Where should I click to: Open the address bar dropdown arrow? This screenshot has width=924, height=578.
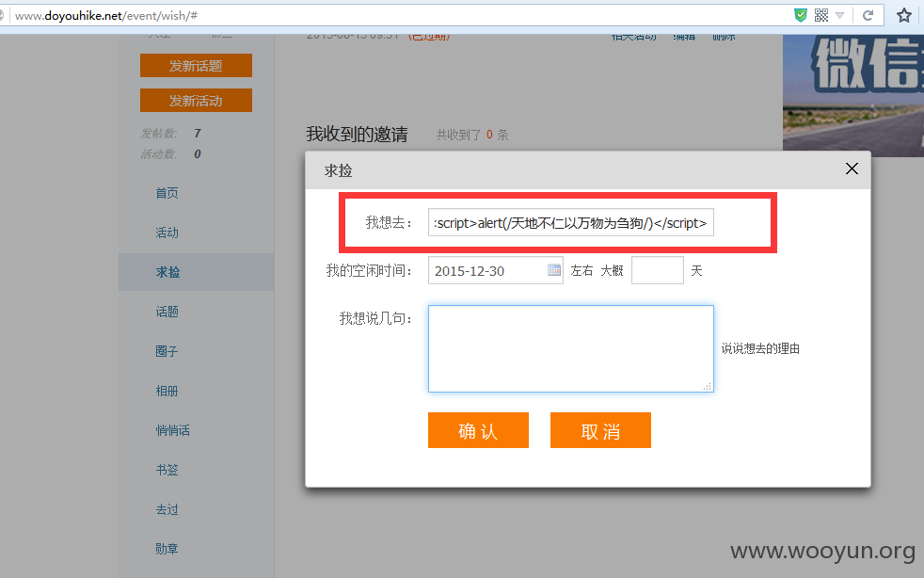point(840,15)
